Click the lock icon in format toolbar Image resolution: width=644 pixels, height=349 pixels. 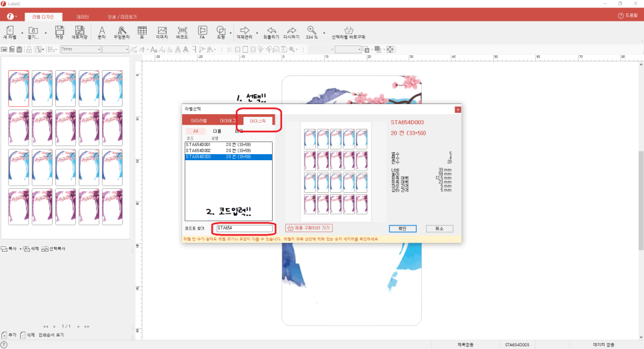[x=29, y=49]
